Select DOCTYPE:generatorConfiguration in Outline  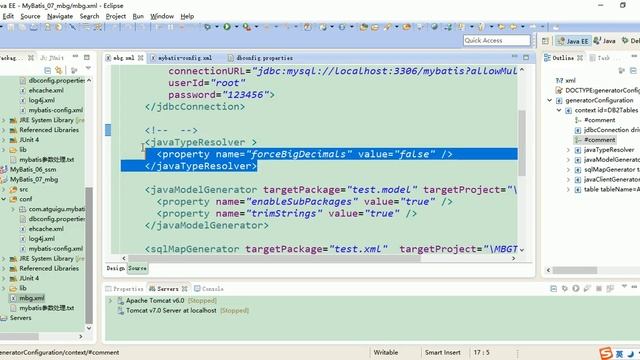(x=597, y=90)
